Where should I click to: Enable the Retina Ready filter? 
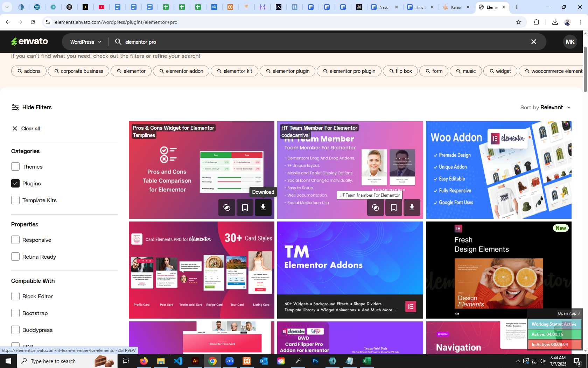point(15,257)
